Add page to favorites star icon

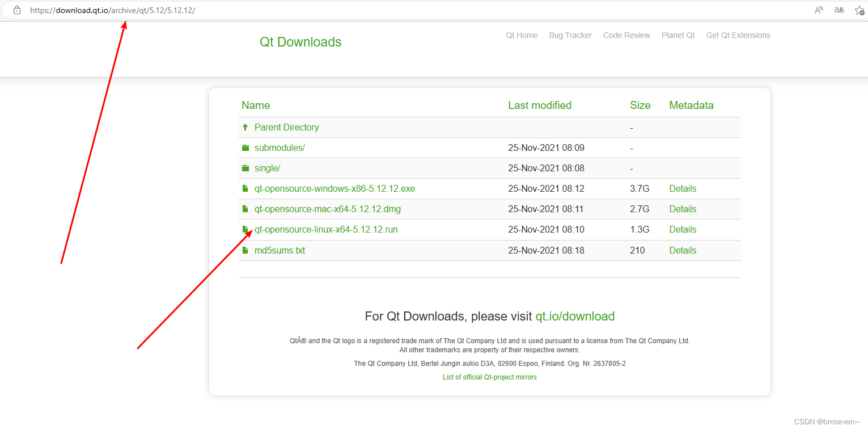[859, 10]
